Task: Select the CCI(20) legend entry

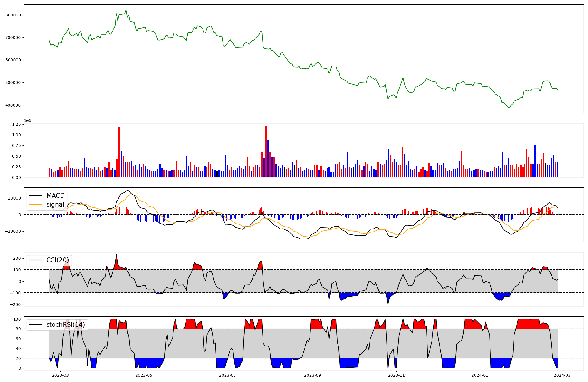Action: [57, 260]
